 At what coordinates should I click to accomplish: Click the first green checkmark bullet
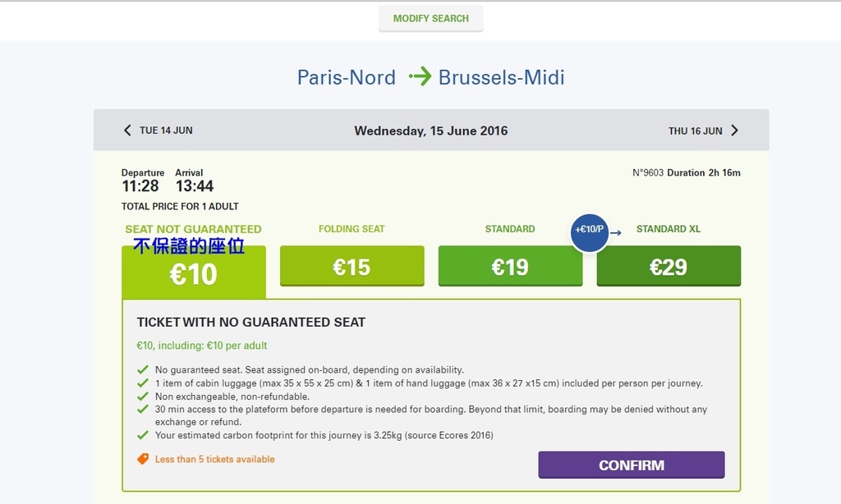pos(143,369)
